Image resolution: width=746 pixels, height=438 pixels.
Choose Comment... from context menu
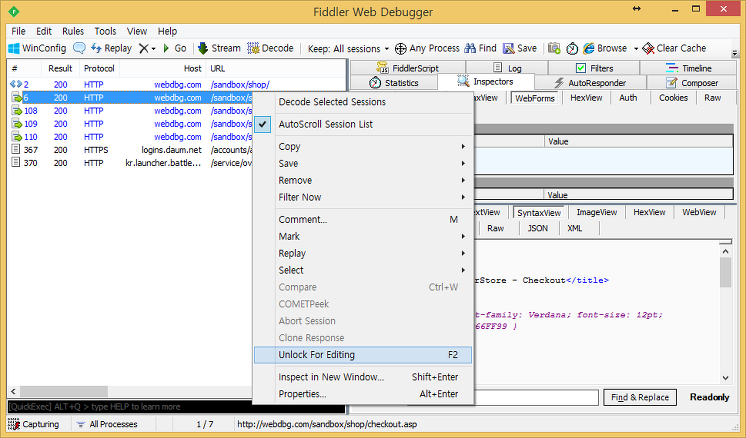pyautogui.click(x=363, y=219)
